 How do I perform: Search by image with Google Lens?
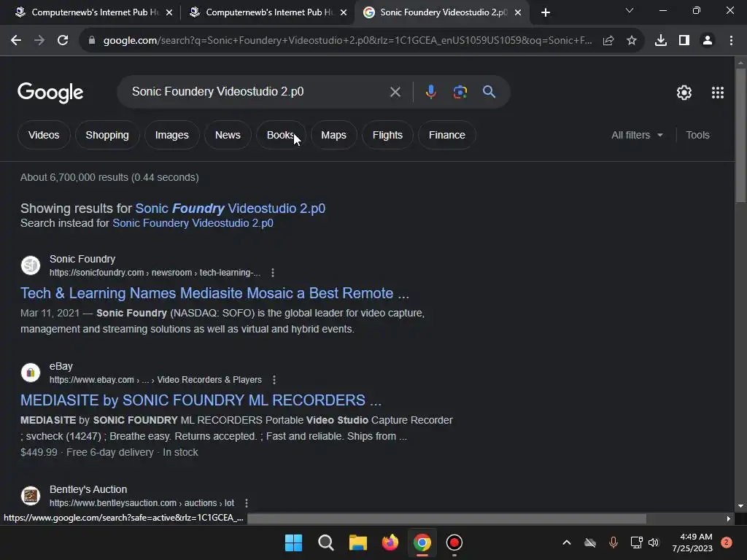point(460,92)
